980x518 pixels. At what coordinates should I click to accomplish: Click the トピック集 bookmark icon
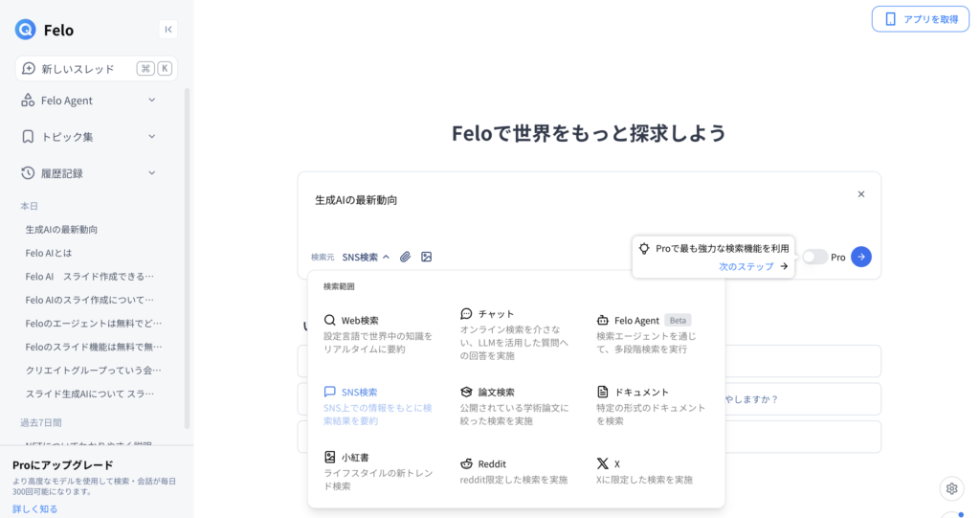(x=28, y=136)
